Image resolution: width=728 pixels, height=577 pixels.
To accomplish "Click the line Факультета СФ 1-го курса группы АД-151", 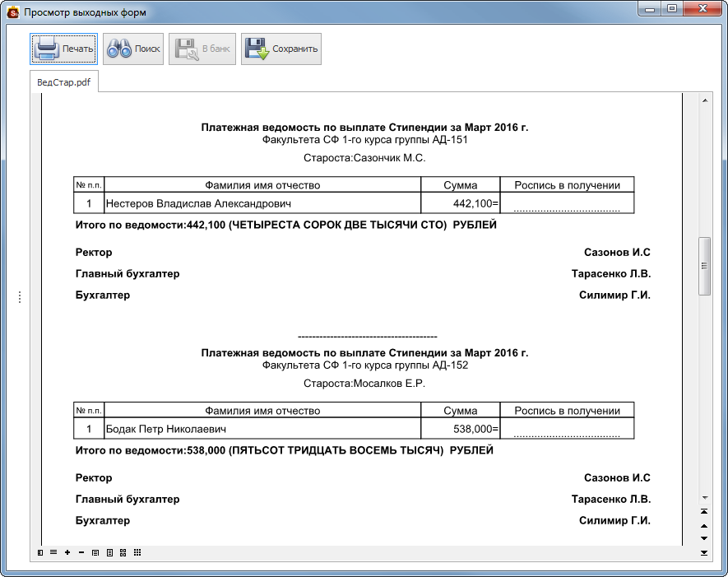I will click(365, 140).
